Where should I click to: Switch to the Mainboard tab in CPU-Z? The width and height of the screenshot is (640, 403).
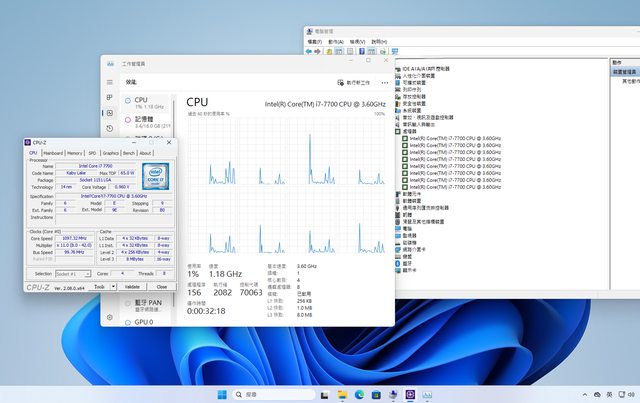coord(53,153)
